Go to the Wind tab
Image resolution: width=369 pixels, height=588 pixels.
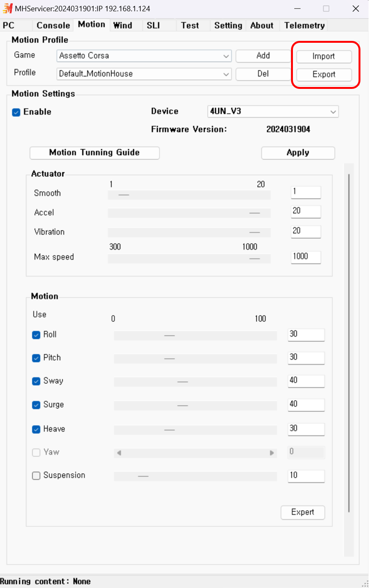point(123,26)
